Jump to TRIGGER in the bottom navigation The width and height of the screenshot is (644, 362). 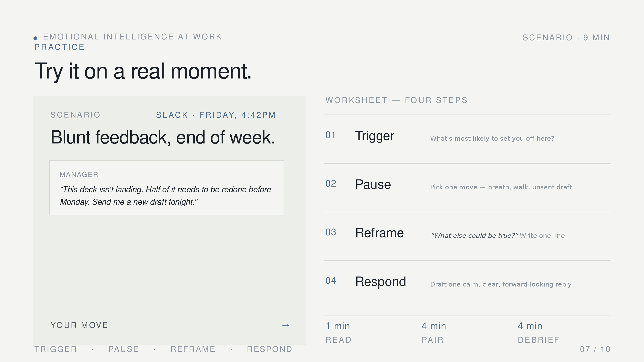tap(56, 349)
